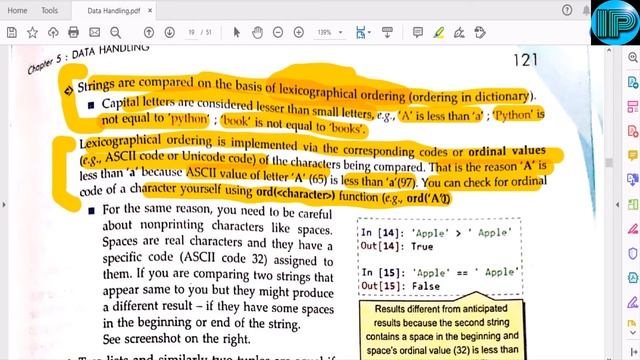Click the bold 'ordinal values' text
Viewport: 640px width, 360px height.
pos(507,150)
